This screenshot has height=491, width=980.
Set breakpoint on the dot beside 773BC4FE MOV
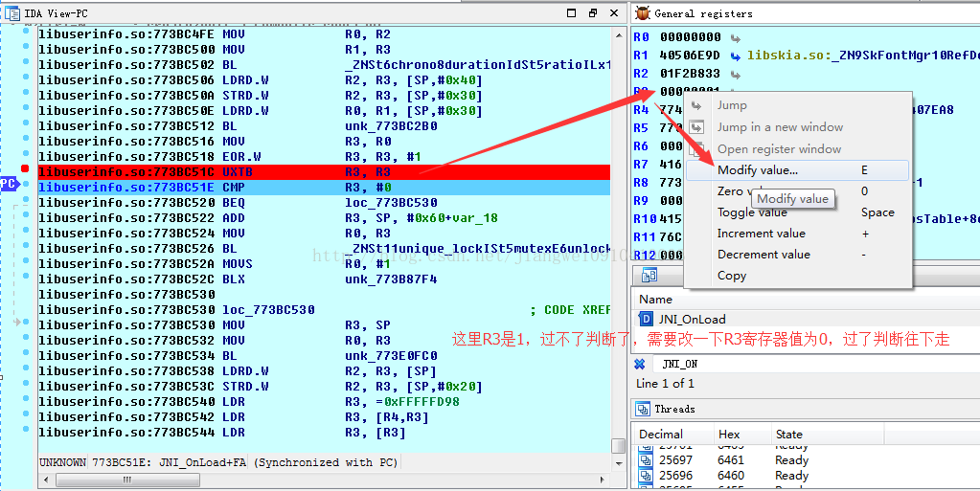tap(26, 32)
